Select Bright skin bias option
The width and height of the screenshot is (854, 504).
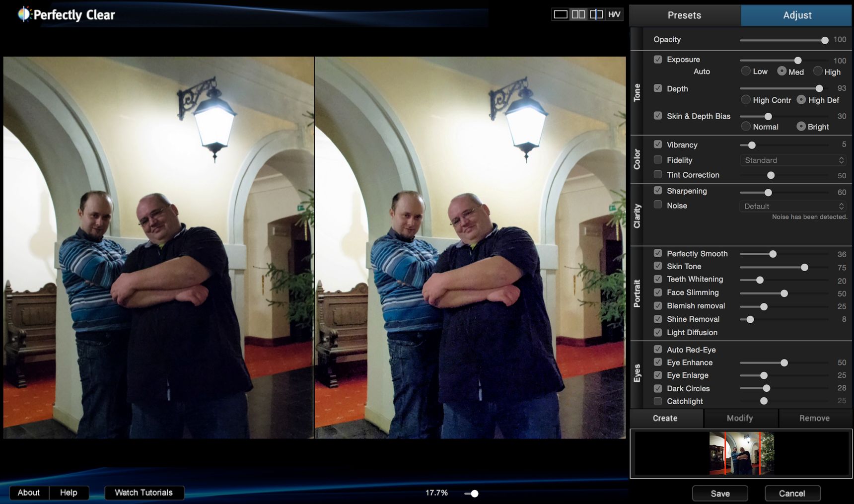point(801,126)
